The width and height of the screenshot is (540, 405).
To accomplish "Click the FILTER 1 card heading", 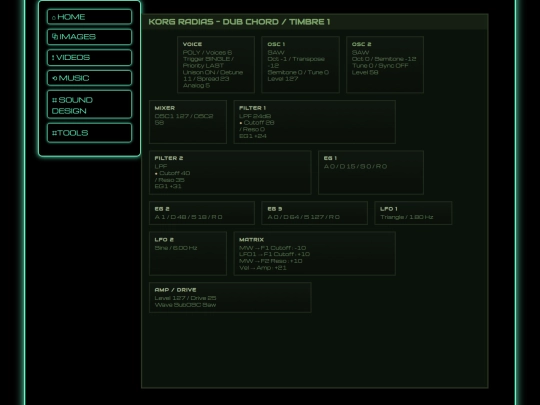I will pos(252,108).
